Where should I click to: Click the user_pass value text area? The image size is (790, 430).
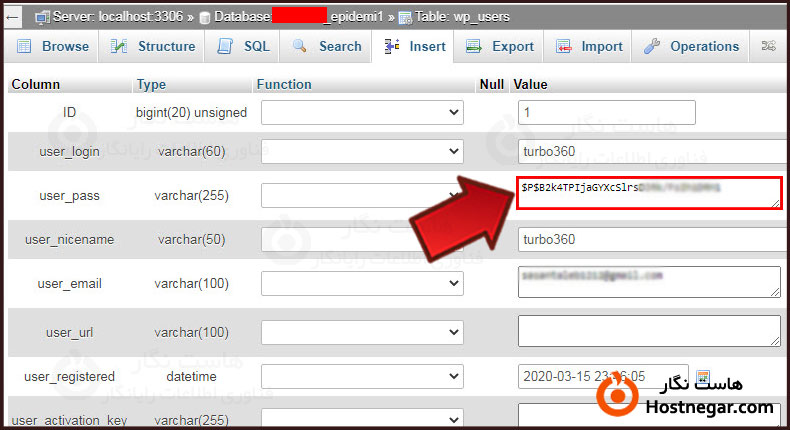[x=648, y=194]
